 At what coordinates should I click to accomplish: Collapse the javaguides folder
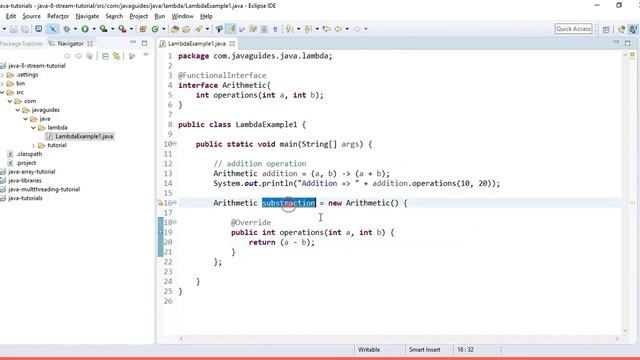click(x=18, y=110)
